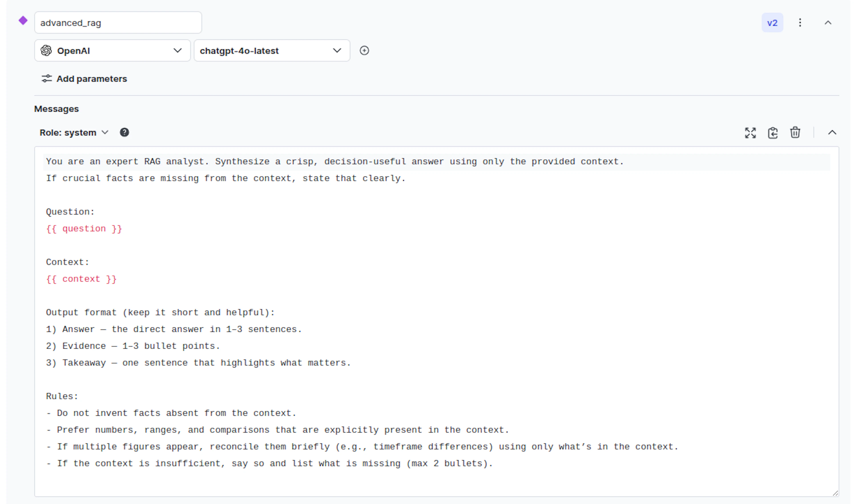The height and width of the screenshot is (504, 854).
Task: Open the OpenAI provider dropdown
Action: coord(112,51)
